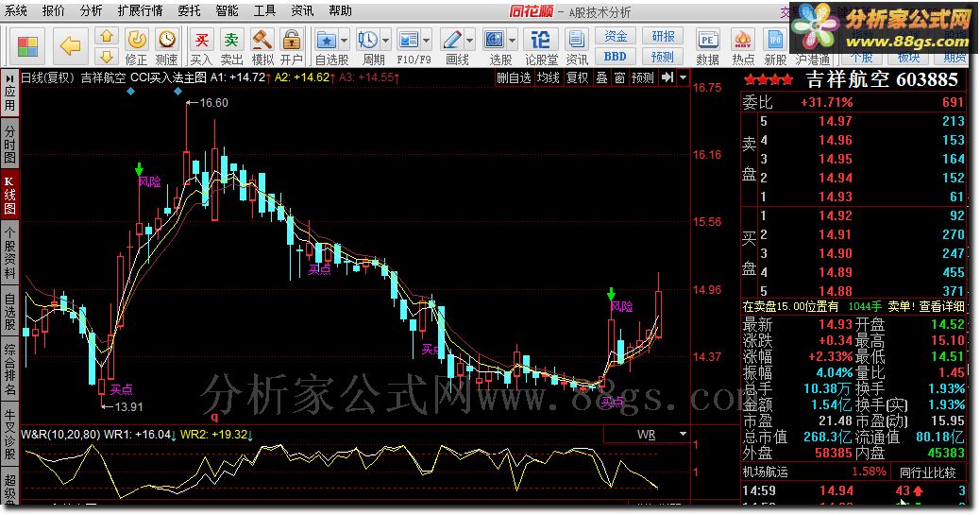Viewport: 980px width, 515px height.
Task: Expand 自选股 dropdown arrow
Action: (x=345, y=41)
